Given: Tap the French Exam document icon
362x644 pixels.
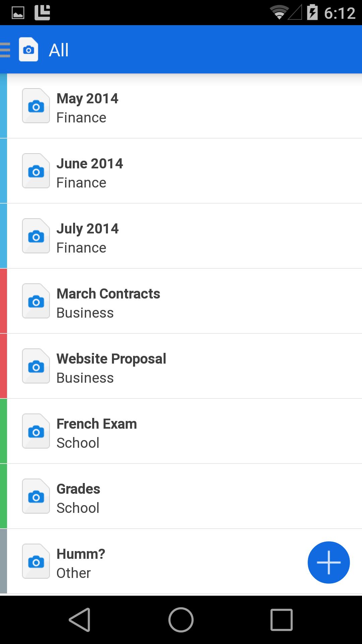Looking at the screenshot, I should 36,431.
